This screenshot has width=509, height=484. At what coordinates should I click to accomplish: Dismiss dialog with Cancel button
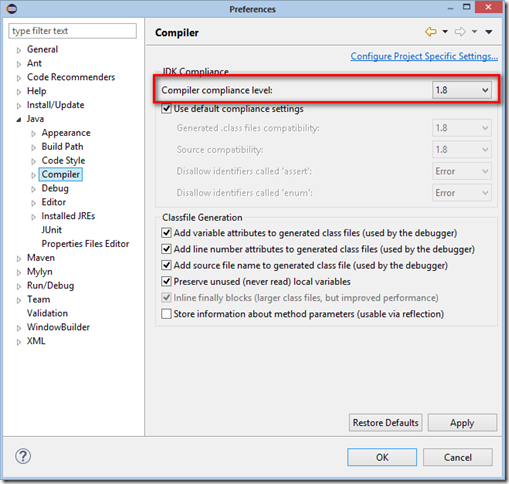(458, 457)
